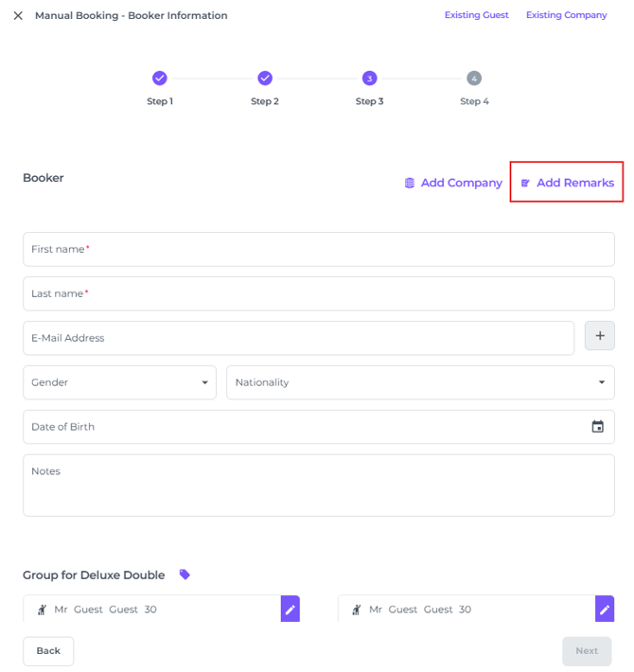Go Back to the previous step
This screenshot has width=634, height=672.
[x=48, y=651]
